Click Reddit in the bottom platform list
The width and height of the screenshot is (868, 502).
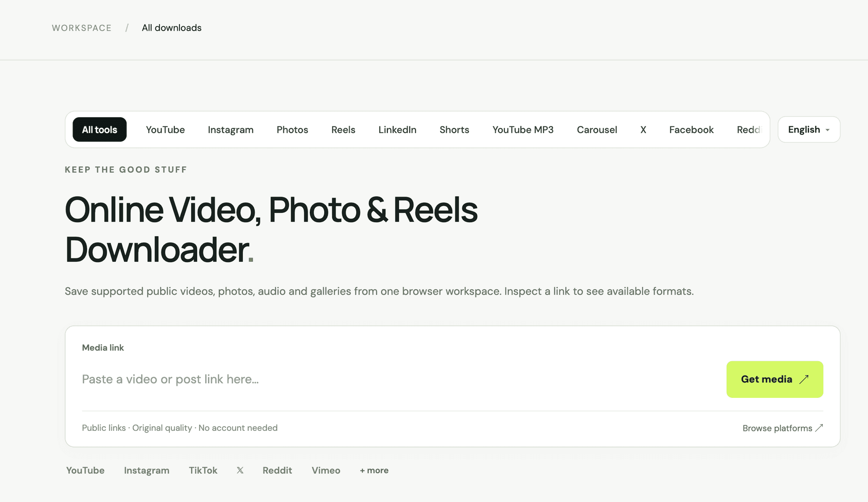pyautogui.click(x=277, y=470)
